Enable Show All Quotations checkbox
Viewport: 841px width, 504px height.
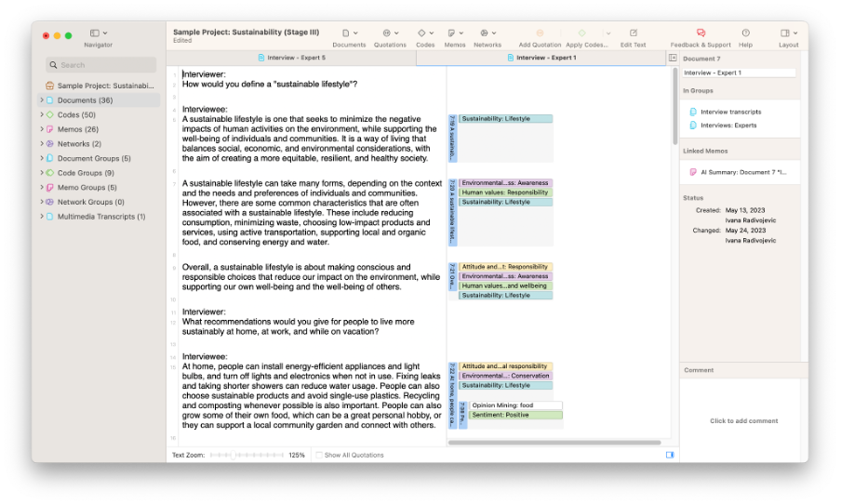pos(319,455)
